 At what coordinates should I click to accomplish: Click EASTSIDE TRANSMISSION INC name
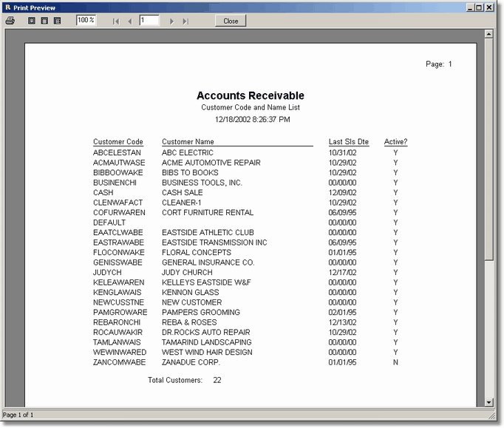(x=214, y=242)
